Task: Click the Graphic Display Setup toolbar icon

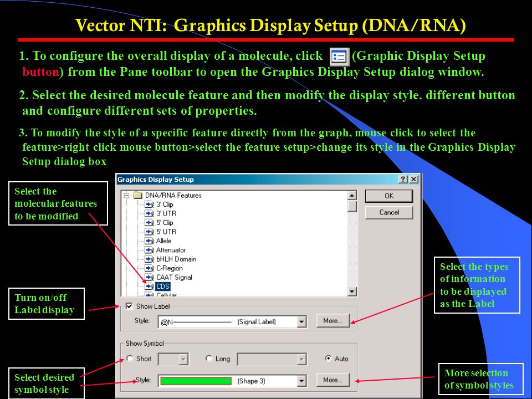Action: coord(340,57)
